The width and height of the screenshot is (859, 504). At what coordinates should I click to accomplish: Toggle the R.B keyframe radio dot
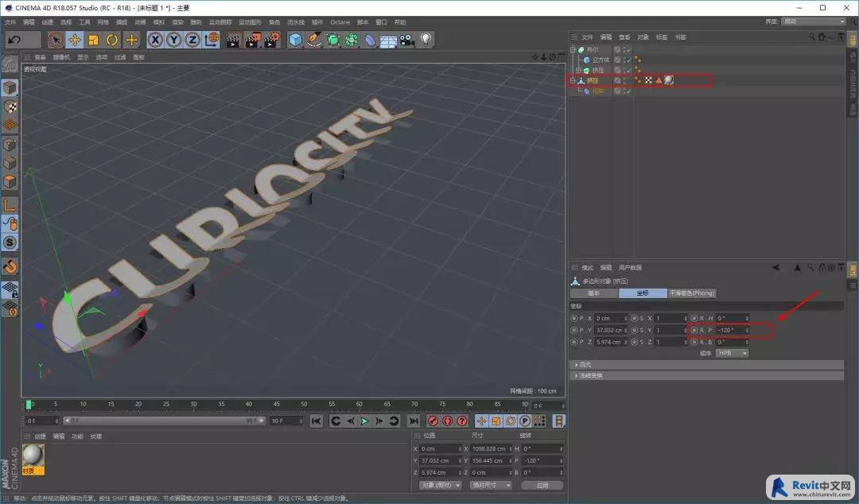pyautogui.click(x=694, y=343)
